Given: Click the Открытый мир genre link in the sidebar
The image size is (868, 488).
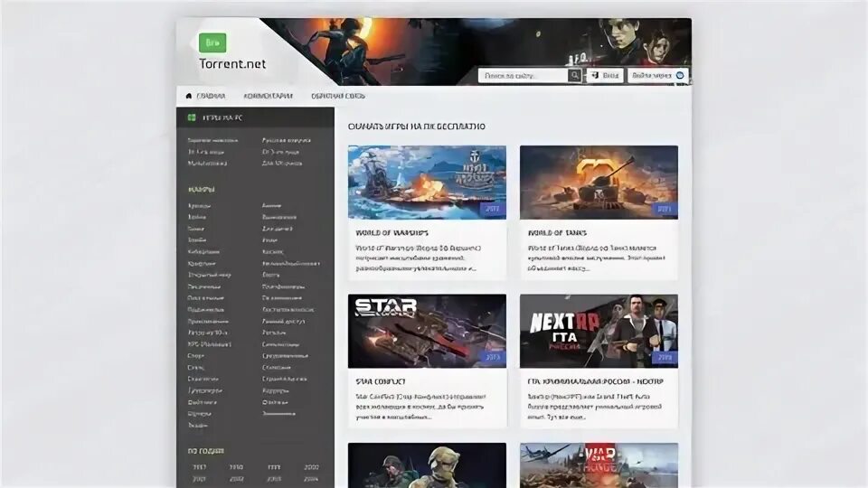Looking at the screenshot, I should click(x=209, y=275).
